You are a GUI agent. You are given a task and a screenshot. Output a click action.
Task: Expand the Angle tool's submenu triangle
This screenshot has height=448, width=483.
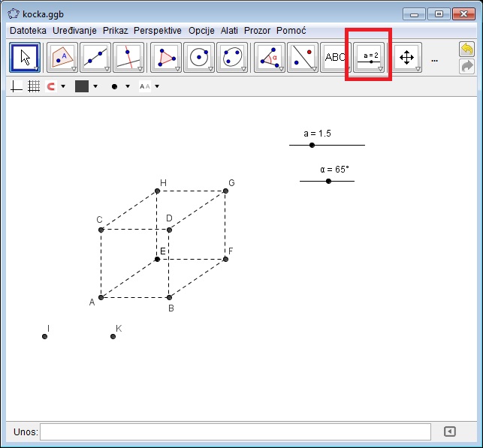tap(281, 69)
